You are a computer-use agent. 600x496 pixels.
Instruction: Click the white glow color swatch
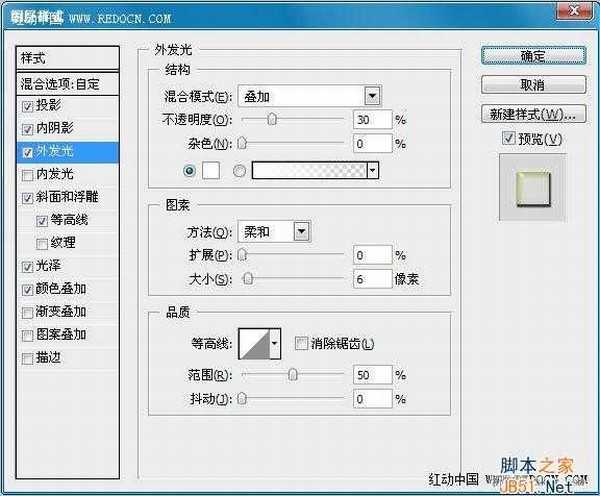[x=211, y=171]
